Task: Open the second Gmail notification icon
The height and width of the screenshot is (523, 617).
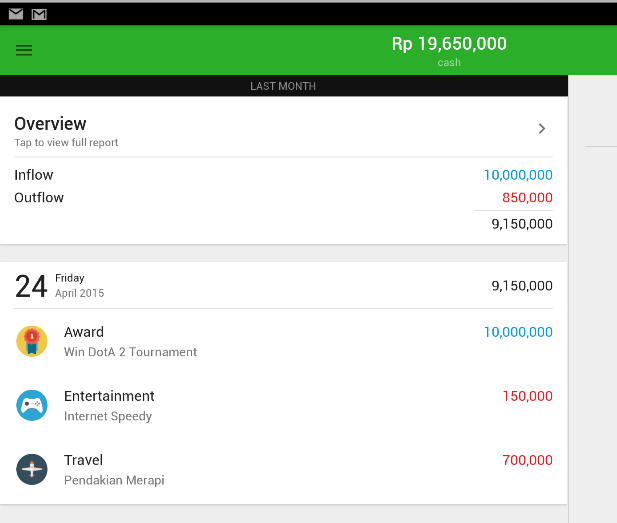Action: point(39,14)
